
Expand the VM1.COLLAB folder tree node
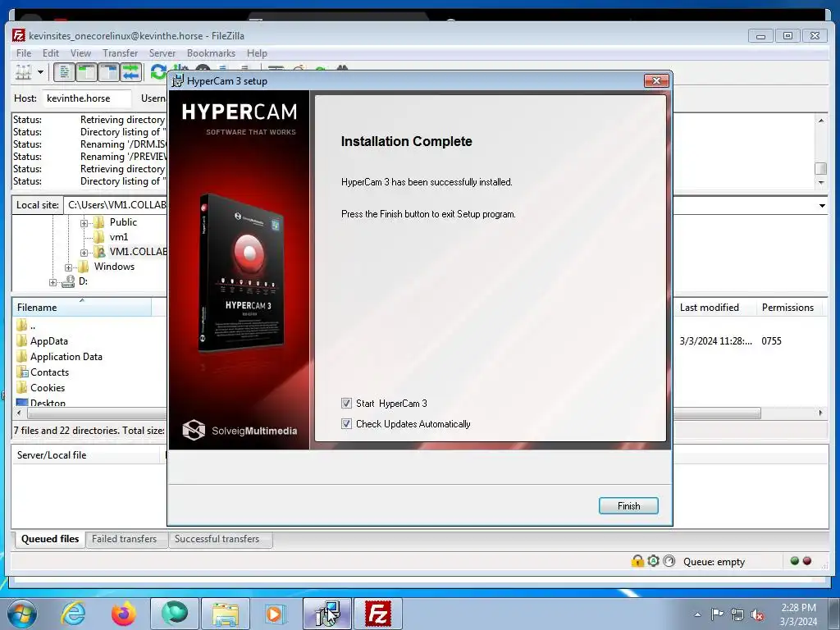point(84,253)
